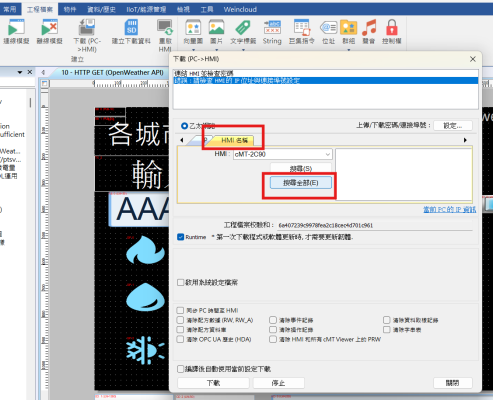This screenshot has height=400, width=493.
Task: Start online simulation from the ribbon
Action: (16, 32)
